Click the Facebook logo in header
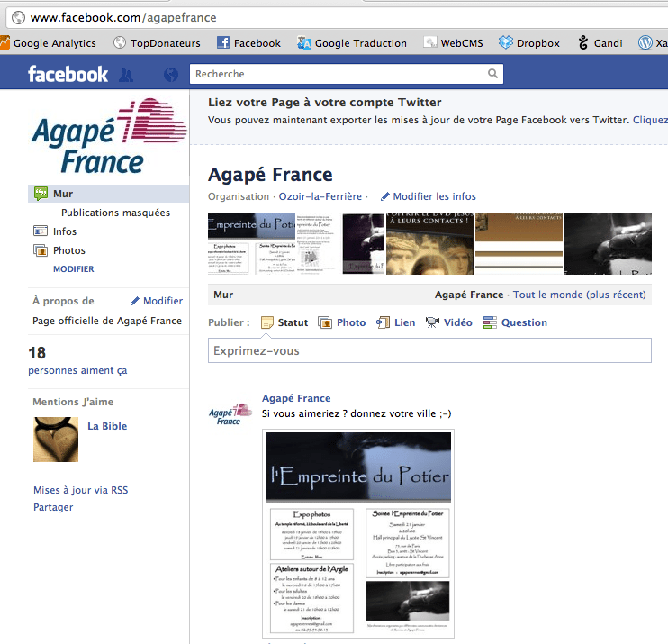Screen dimensions: 668x644 click(x=68, y=74)
